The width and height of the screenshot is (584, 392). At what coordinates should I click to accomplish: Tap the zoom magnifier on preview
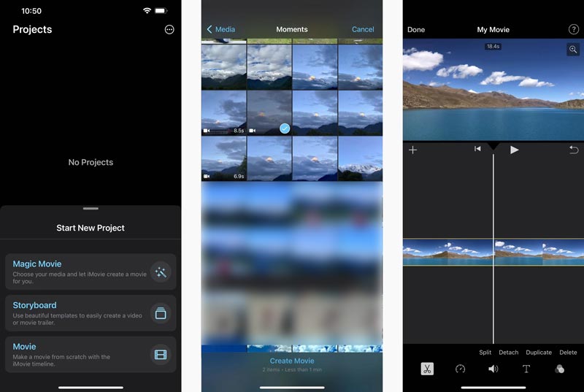(x=573, y=49)
